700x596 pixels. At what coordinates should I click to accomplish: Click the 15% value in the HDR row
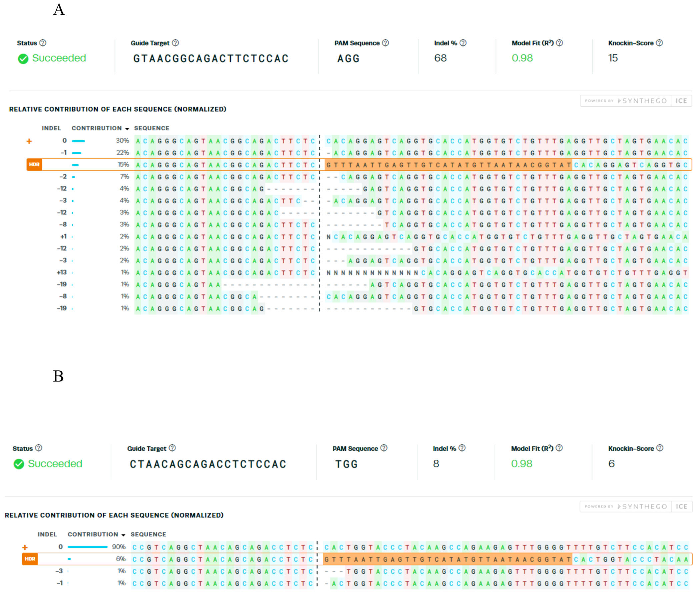coord(123,165)
